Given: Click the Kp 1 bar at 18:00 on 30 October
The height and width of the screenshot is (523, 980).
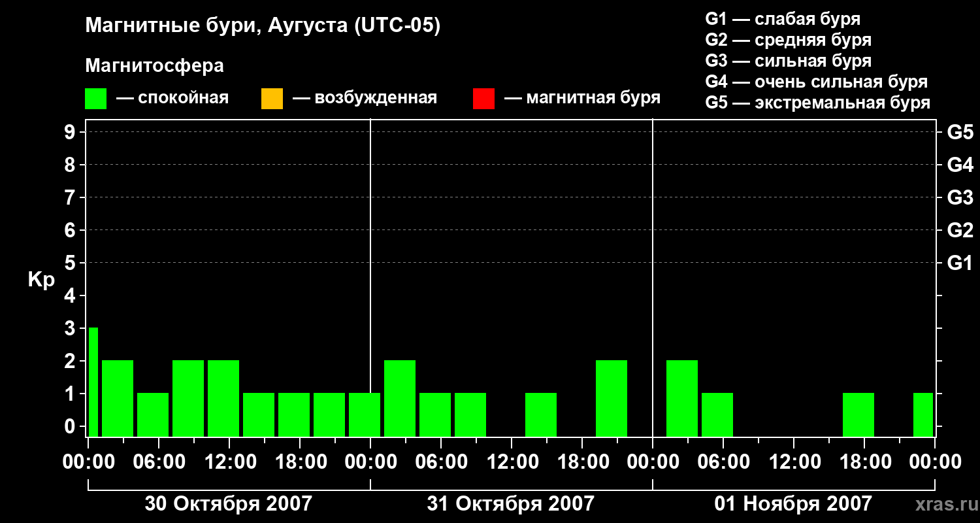Looking at the screenshot, I should 294,414.
